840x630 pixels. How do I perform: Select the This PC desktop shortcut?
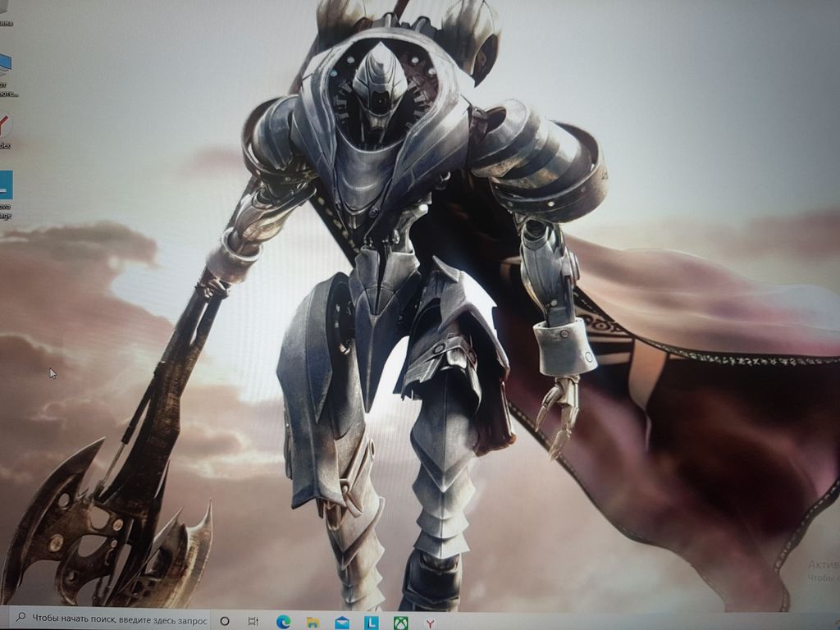pos(7,75)
